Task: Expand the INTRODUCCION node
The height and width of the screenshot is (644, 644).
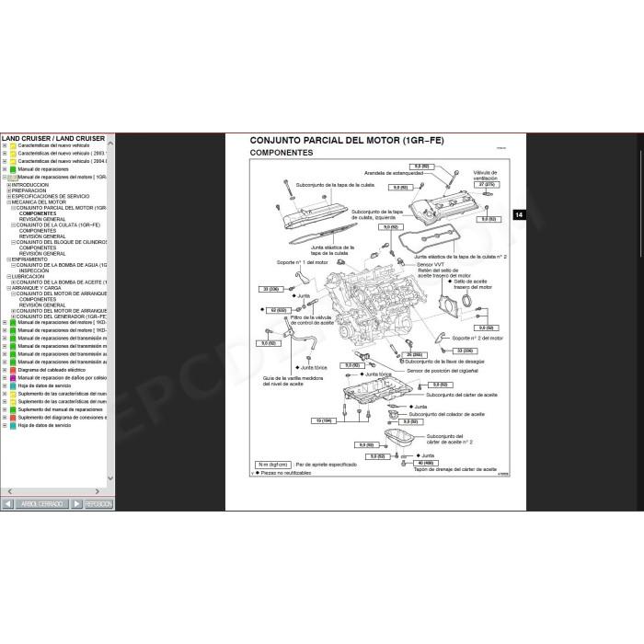Action: coord(9,185)
